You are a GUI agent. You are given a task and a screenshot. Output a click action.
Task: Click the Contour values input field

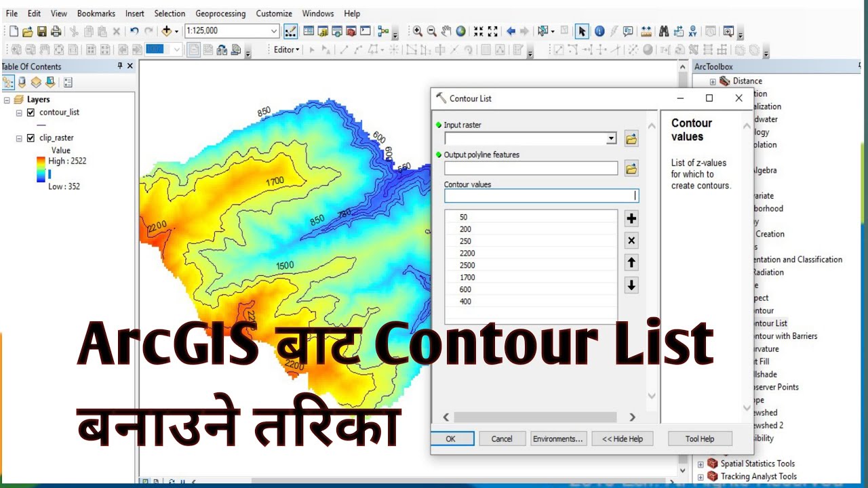541,196
